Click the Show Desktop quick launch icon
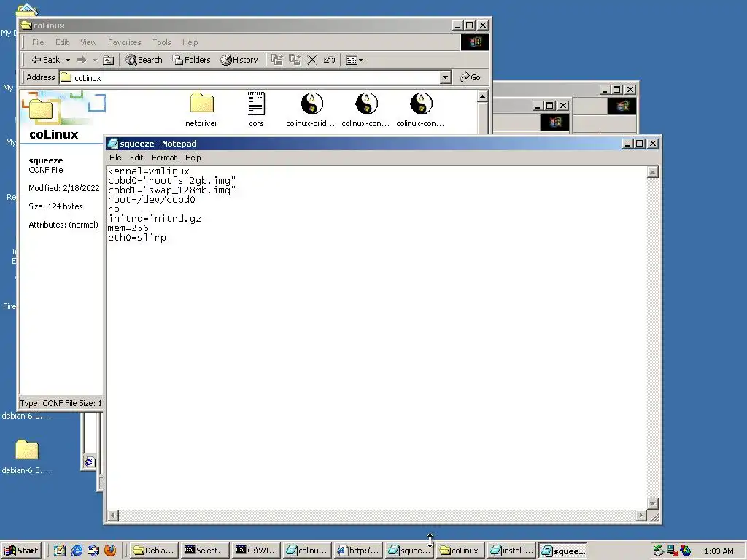Image resolution: width=747 pixels, height=560 pixels. tap(60, 551)
